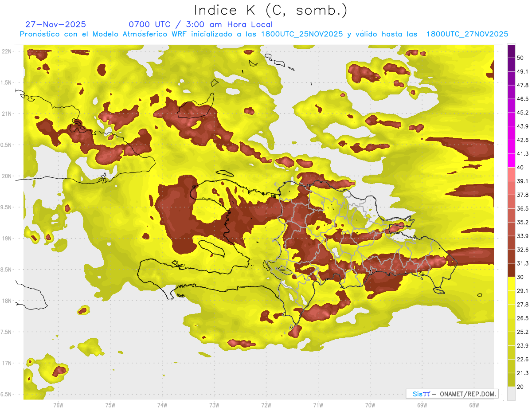The image size is (532, 411).
Task: Click the color scale value "41.3"
Action: tap(522, 154)
